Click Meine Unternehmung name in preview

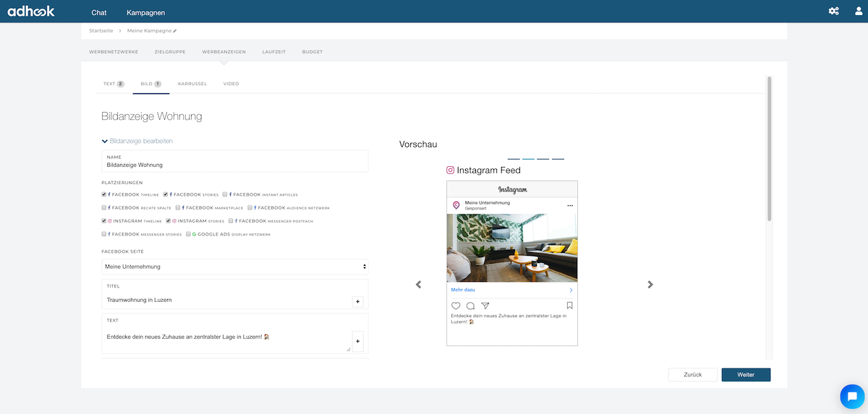[488, 203]
